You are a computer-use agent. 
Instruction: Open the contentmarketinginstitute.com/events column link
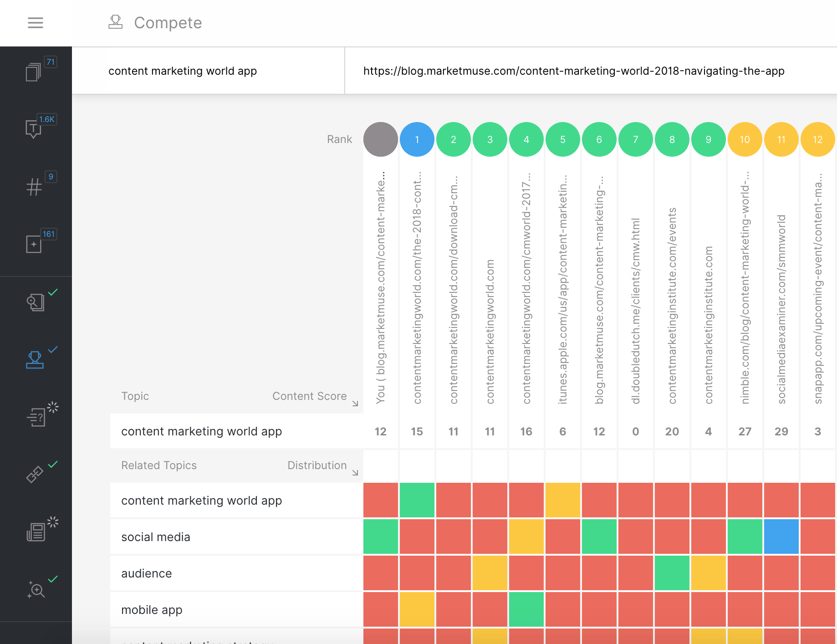point(672,305)
